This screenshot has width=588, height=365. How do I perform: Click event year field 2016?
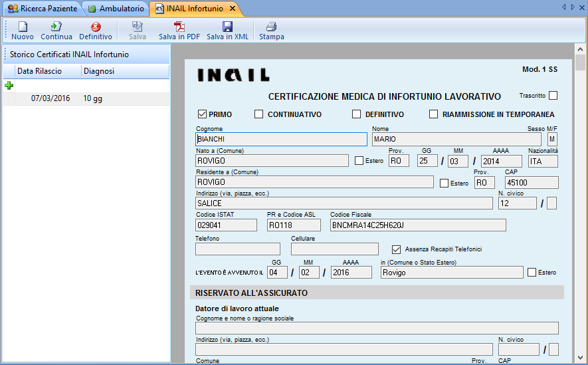tap(351, 273)
